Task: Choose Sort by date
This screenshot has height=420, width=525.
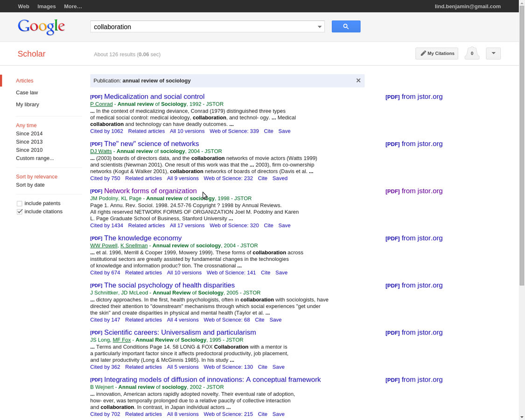Action: 30,185
